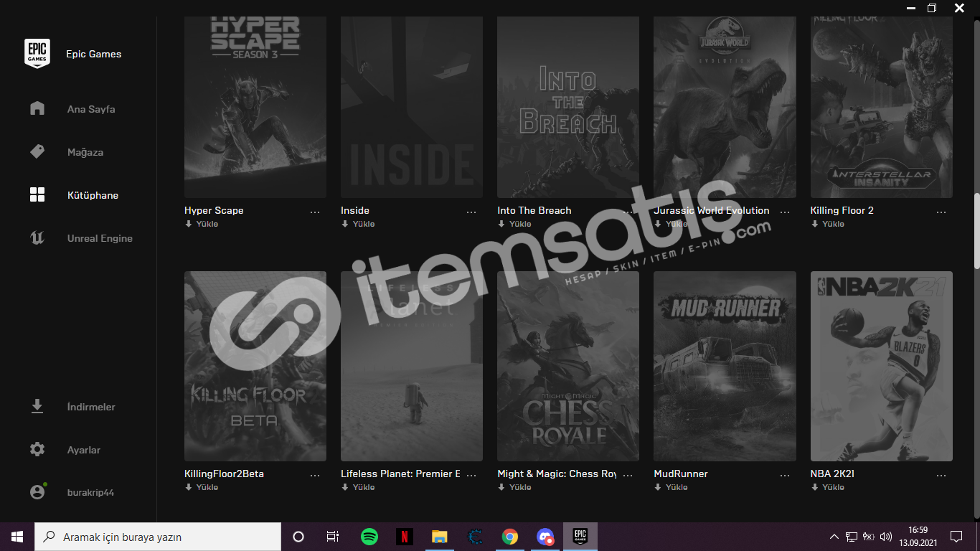Open Netflix from the taskbar
Screen dimensions: 980x551
pyautogui.click(x=405, y=537)
